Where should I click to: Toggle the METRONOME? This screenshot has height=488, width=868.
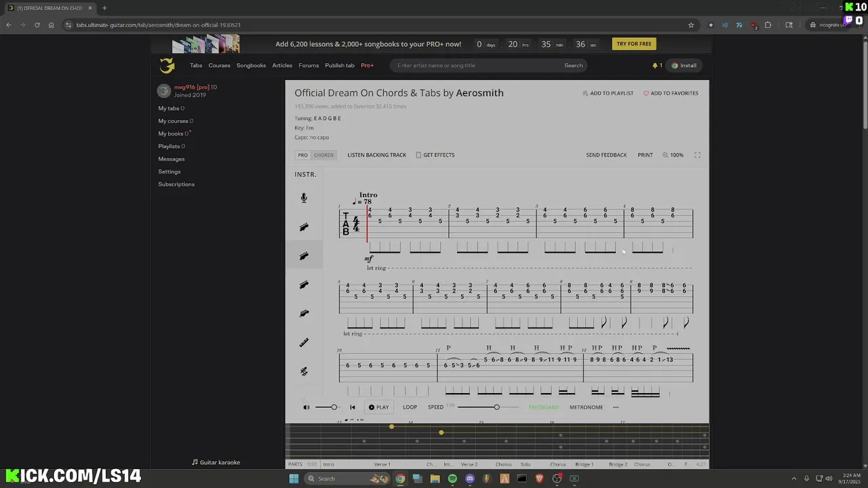pos(586,407)
